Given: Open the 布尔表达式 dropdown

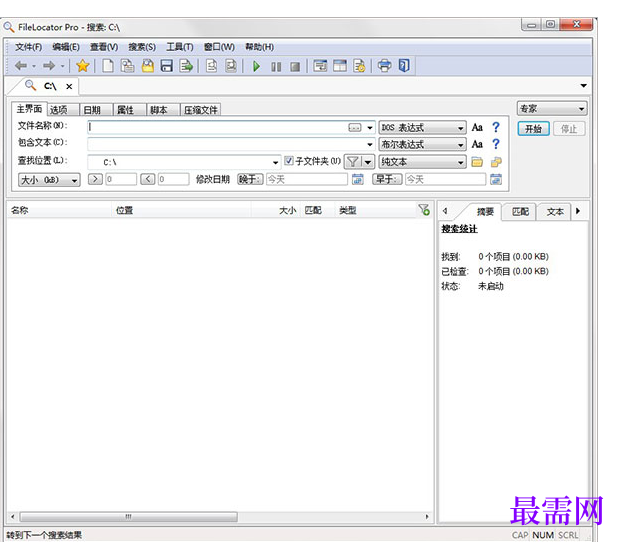Looking at the screenshot, I should 422,144.
